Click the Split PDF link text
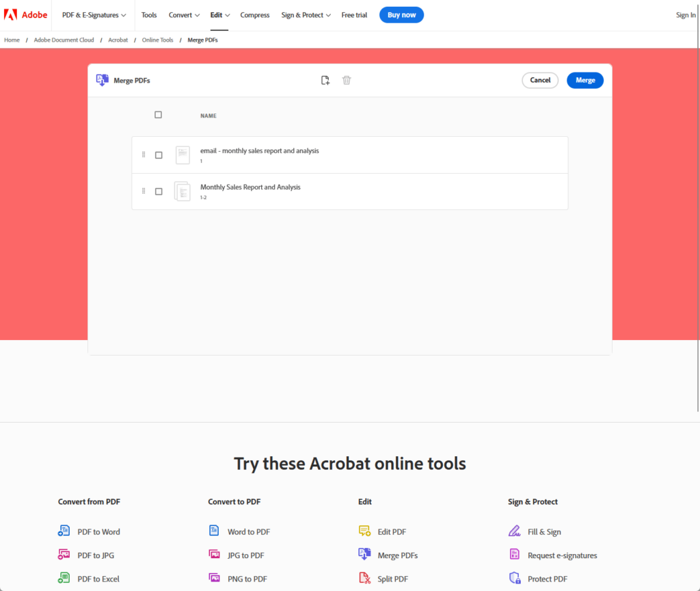 [393, 579]
